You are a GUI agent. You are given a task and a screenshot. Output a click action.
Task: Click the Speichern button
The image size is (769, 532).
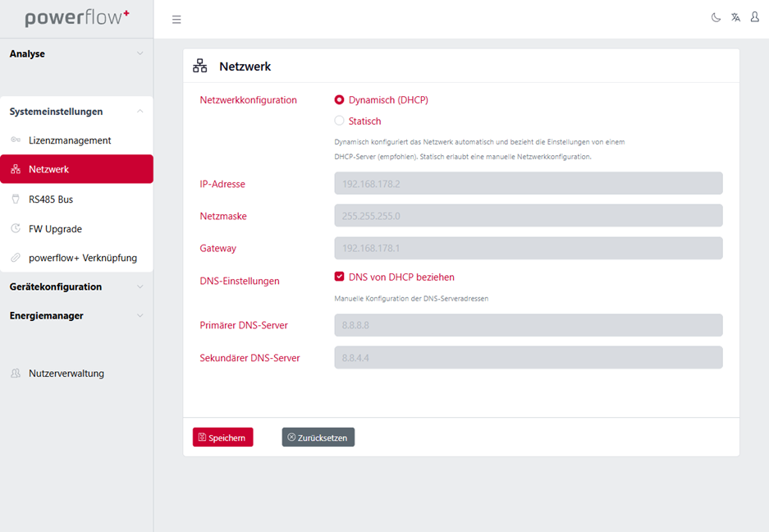coord(222,438)
